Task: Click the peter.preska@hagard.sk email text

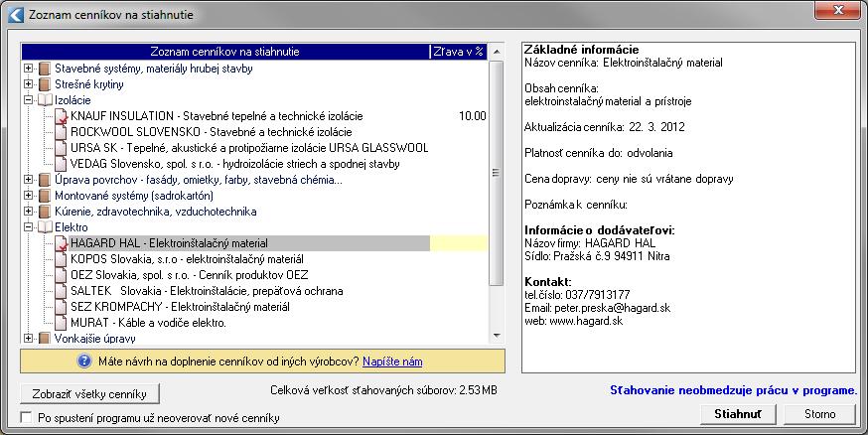Action: 612,308
